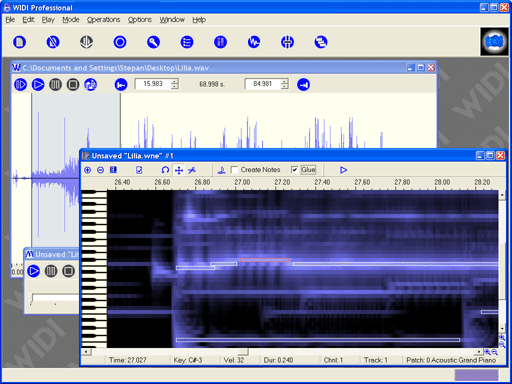Set selection start marker with left arrow icon
The width and height of the screenshot is (512, 384).
pyautogui.click(x=121, y=84)
